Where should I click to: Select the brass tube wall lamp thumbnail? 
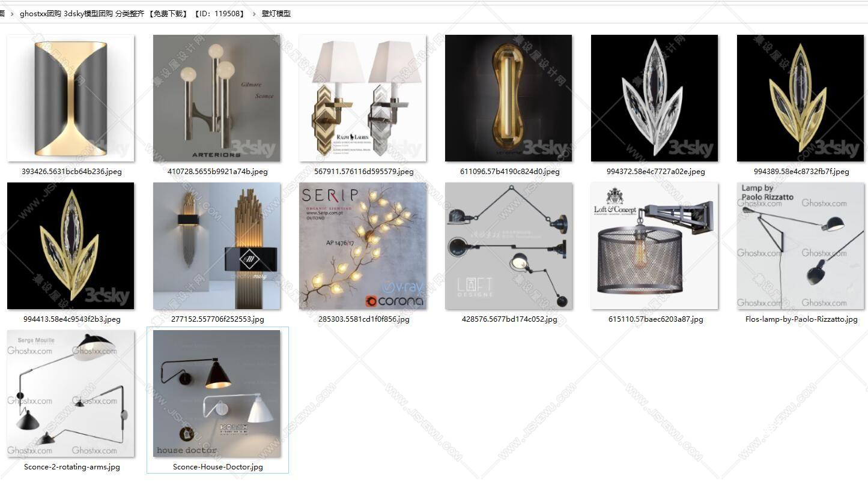pyautogui.click(x=217, y=246)
